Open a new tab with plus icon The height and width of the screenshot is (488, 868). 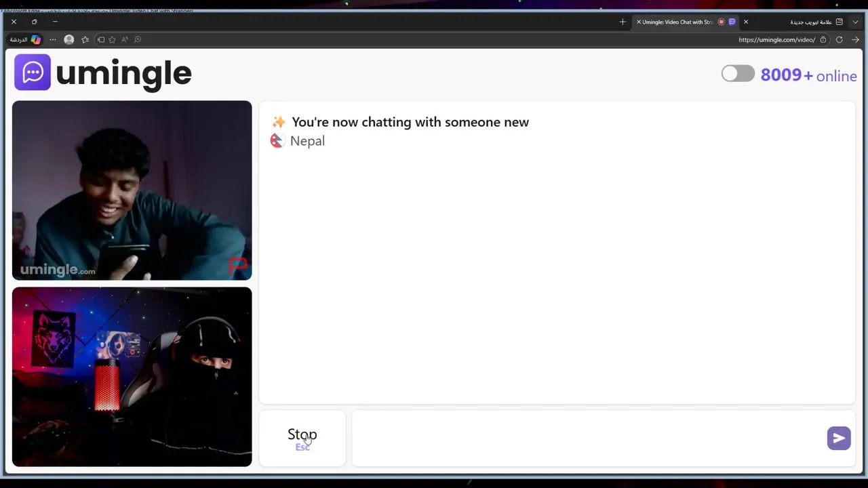(x=623, y=22)
